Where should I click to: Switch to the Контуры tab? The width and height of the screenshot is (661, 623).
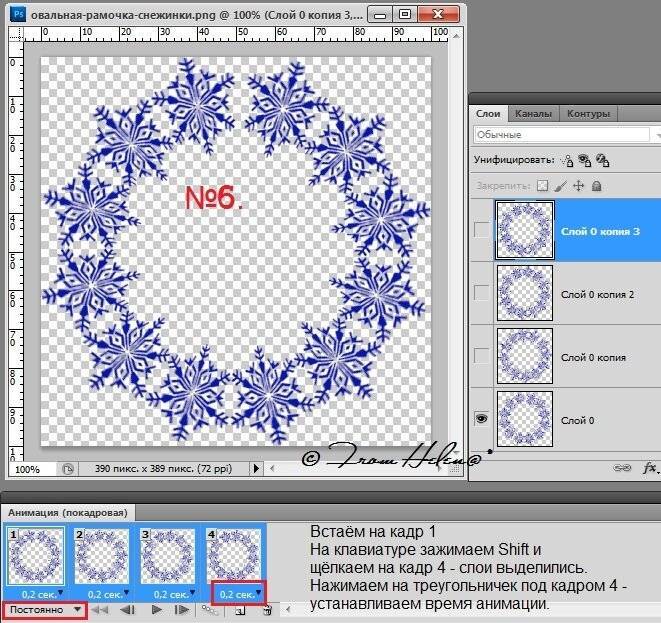tap(588, 113)
